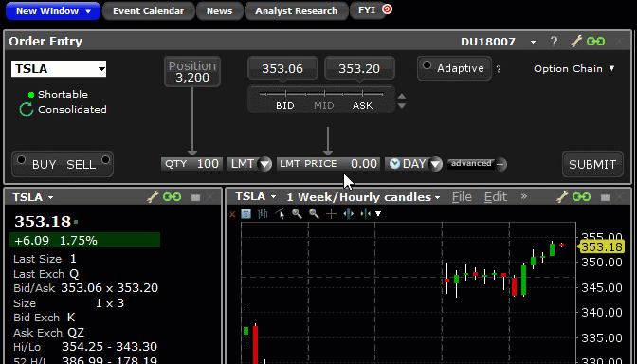Click the SUBMIT order button

592,164
